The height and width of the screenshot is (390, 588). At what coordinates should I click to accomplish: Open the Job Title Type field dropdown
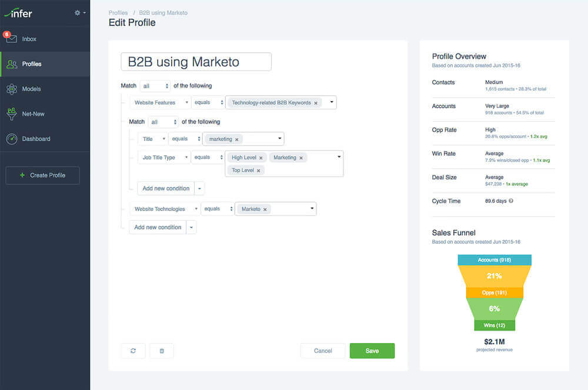[164, 157]
